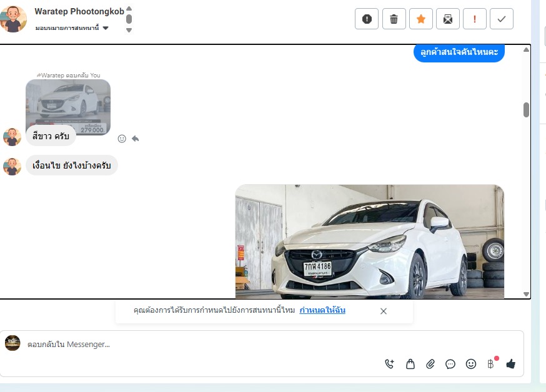Toggle the orange star on this conversation
546x392 pixels.
click(420, 19)
